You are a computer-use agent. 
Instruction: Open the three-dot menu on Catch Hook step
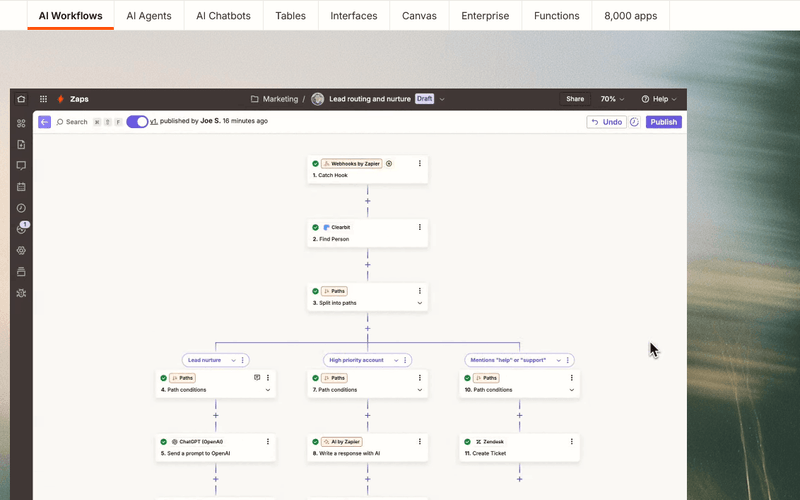[420, 163]
